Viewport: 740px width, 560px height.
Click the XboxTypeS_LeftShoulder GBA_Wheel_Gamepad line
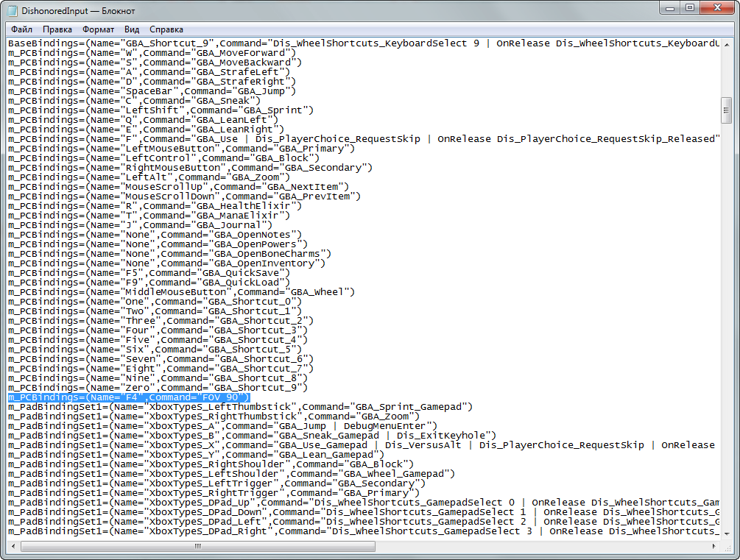coord(231,473)
